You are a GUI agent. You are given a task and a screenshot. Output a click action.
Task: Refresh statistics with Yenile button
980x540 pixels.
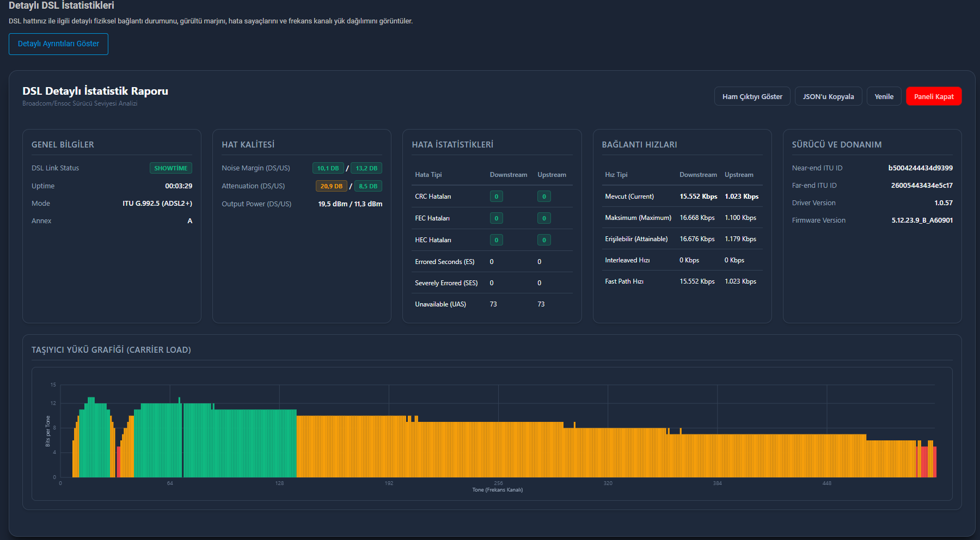pyautogui.click(x=884, y=96)
